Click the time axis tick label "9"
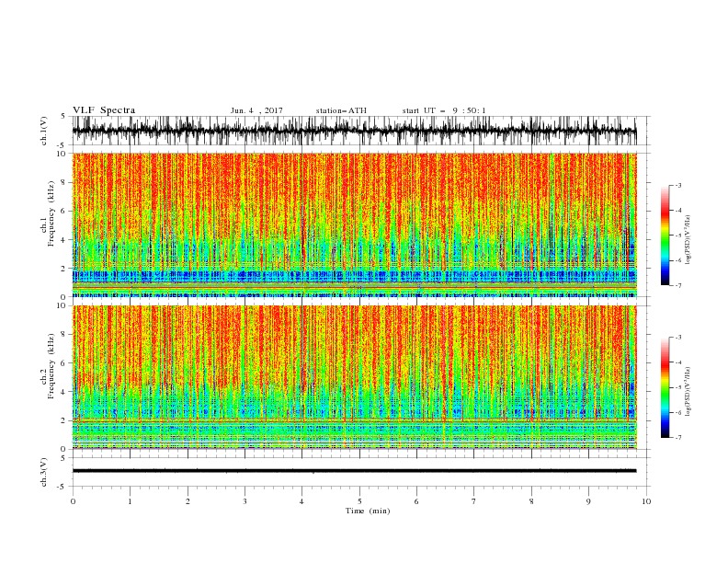Screen dimensions: 728x563 coord(588,501)
